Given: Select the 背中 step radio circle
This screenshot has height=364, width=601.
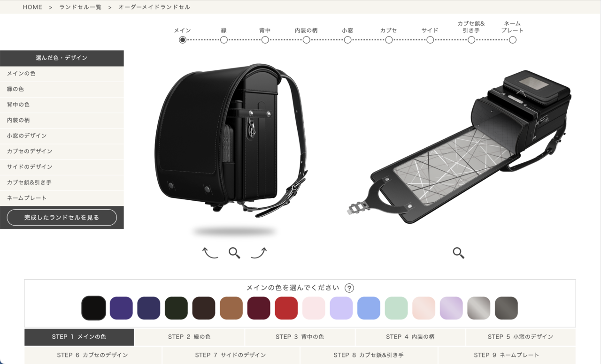Looking at the screenshot, I should [265, 40].
